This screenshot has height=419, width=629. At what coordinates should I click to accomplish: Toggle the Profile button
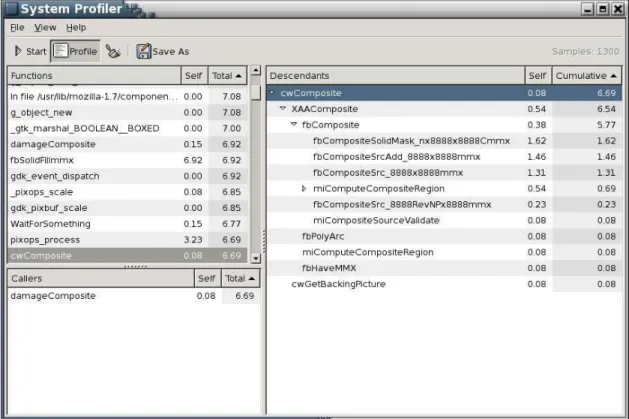[x=75, y=51]
